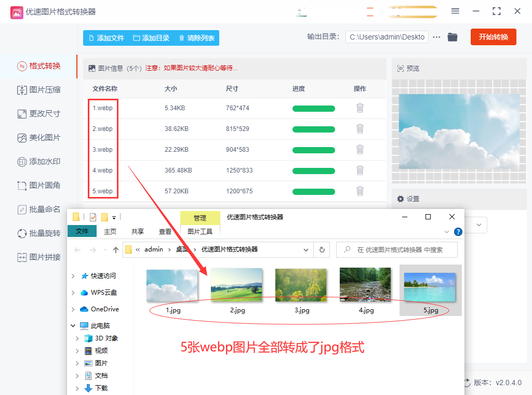Viewport: 532px width, 395px height.
Task: Click the 开始转换 button
Action: point(494,37)
